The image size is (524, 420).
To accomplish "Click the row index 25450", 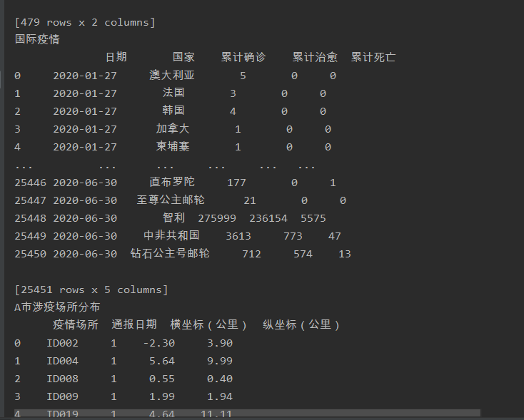I will 31,254.
